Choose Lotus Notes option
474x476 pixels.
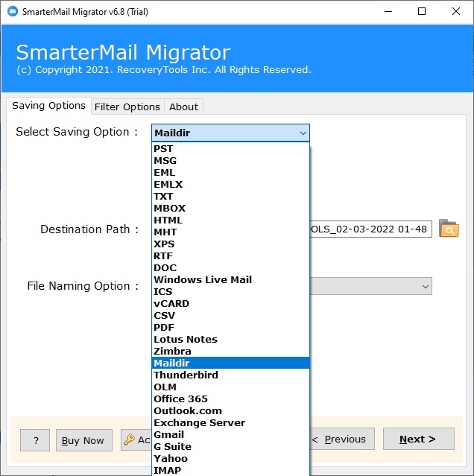(230, 339)
